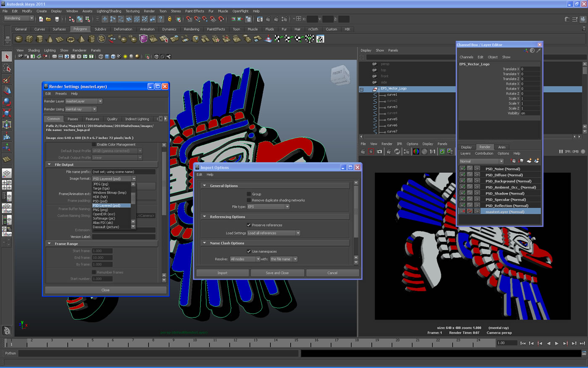The image size is (588, 368).
Task: Click the wireframe cube viewport icon
Action: pyautogui.click(x=101, y=56)
